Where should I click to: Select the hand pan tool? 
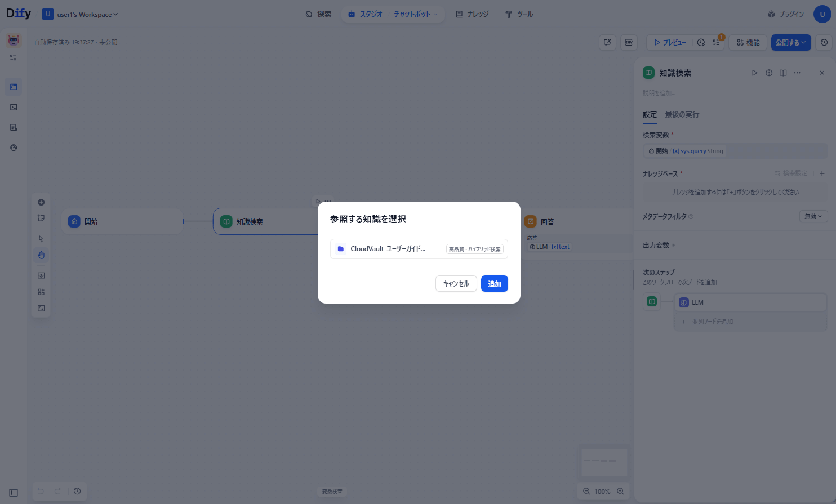click(x=41, y=255)
